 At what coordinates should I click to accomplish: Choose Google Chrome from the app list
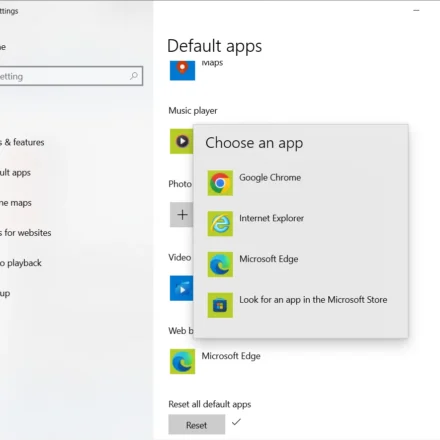[x=301, y=183]
